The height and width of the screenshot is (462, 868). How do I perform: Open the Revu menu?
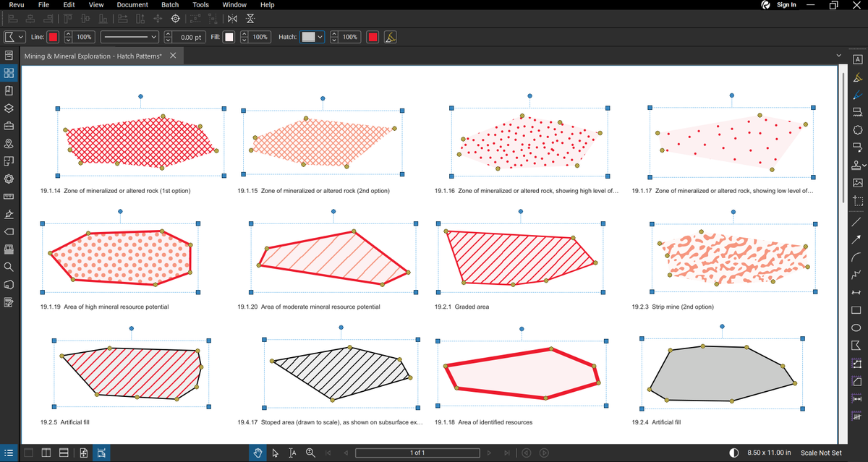[17, 4]
